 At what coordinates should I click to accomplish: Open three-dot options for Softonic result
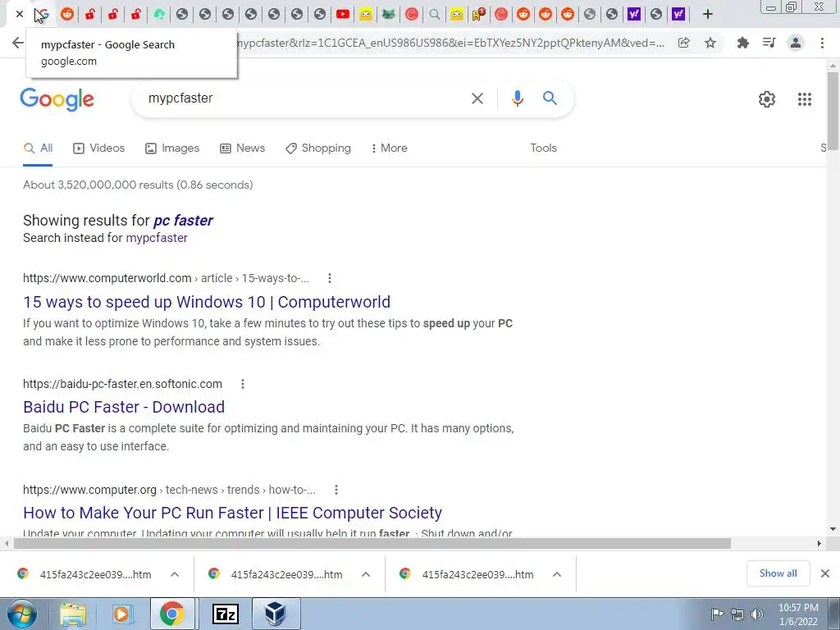click(x=243, y=384)
